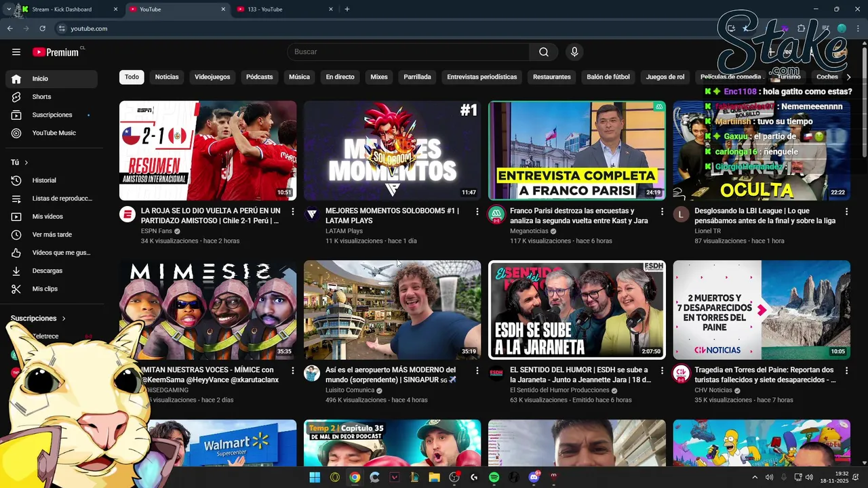
Task: Open Ver más tarde in sidebar
Action: coord(52,235)
